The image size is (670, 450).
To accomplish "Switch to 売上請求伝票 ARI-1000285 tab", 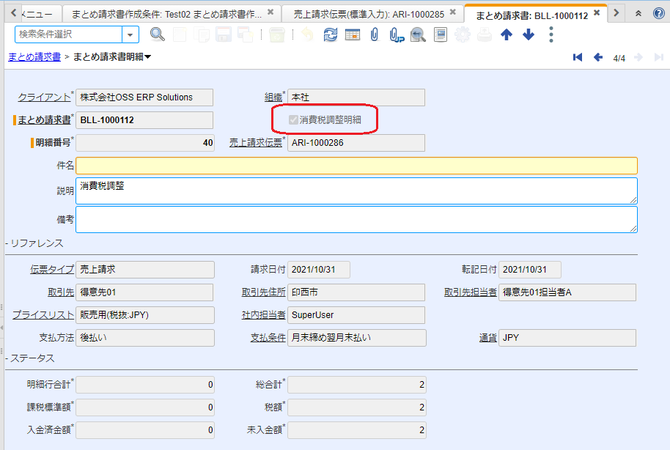I will tap(368, 14).
